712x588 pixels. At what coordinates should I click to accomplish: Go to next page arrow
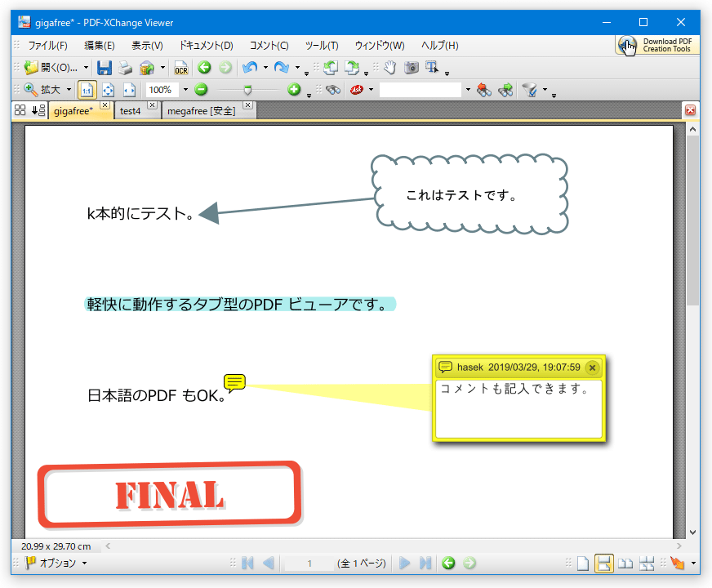(404, 563)
